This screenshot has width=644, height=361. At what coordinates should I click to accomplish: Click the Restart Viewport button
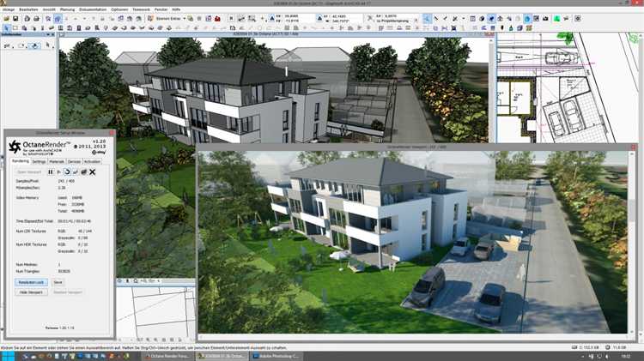click(68, 292)
